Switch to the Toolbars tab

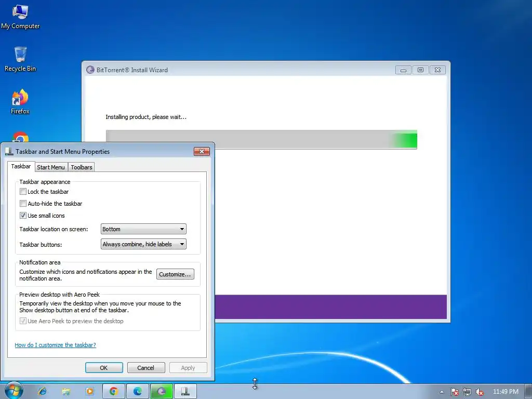[82, 167]
